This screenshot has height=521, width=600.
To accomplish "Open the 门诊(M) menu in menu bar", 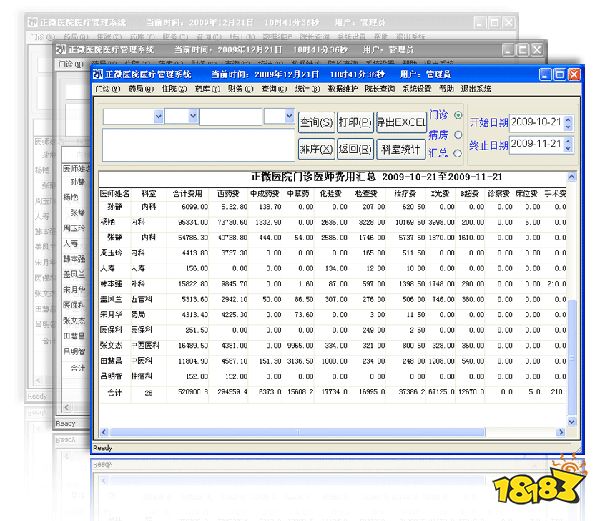I will coord(106,89).
